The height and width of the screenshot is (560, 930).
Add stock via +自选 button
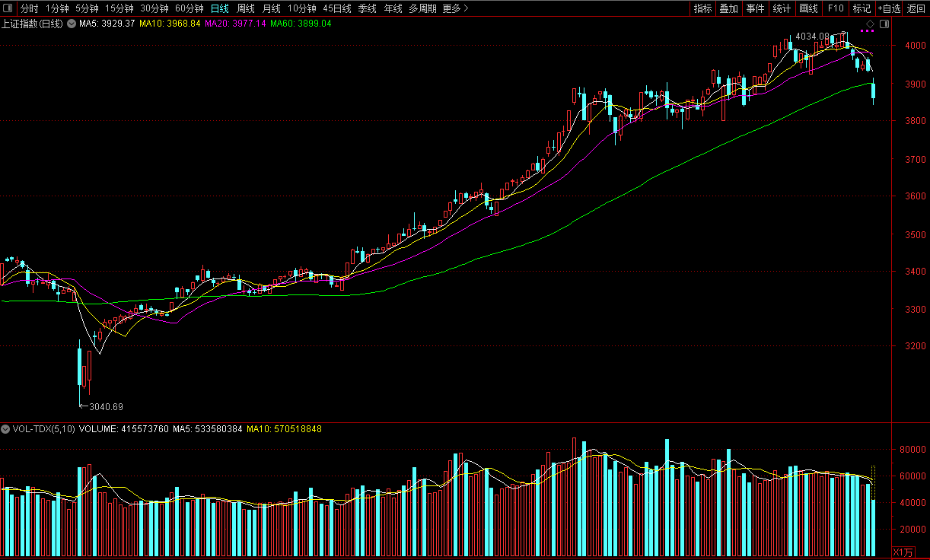888,8
